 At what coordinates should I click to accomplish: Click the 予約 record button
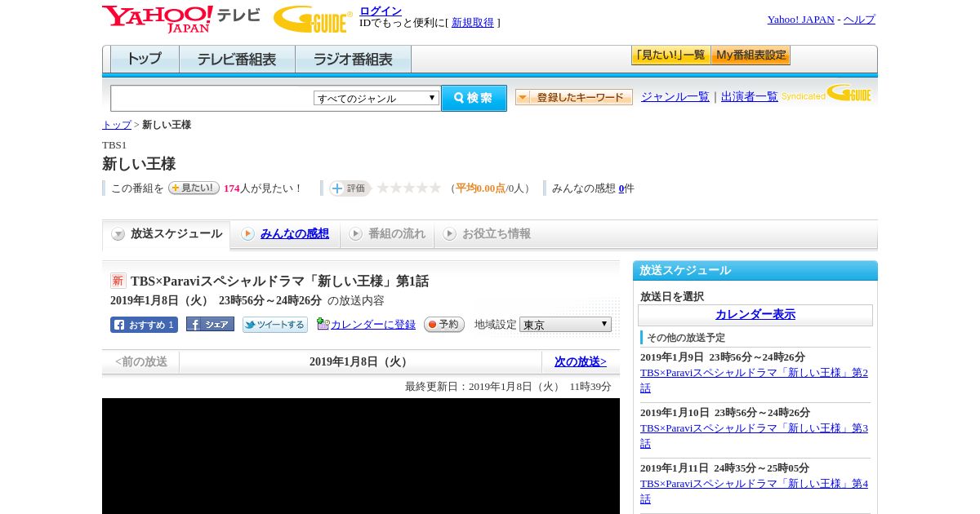tap(444, 325)
